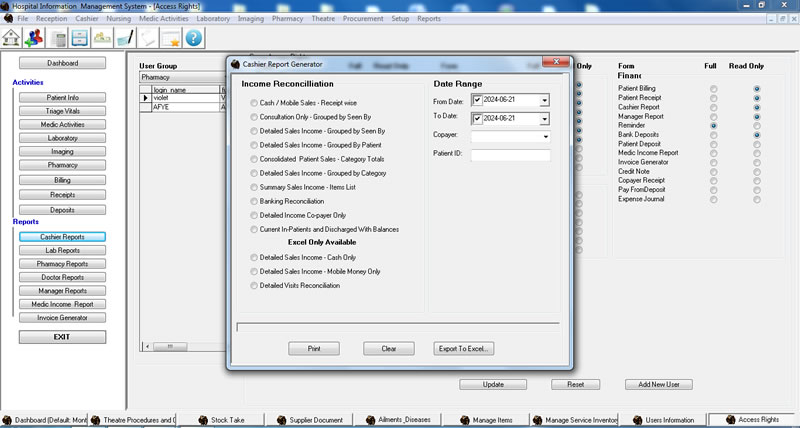Viewport: 800px width, 428px height.
Task: Open the blue Help question mark icon
Action: point(193,38)
